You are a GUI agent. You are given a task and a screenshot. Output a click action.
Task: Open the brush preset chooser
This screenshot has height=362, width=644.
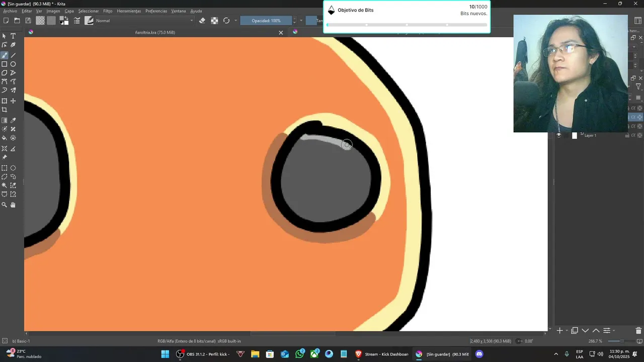click(x=89, y=21)
